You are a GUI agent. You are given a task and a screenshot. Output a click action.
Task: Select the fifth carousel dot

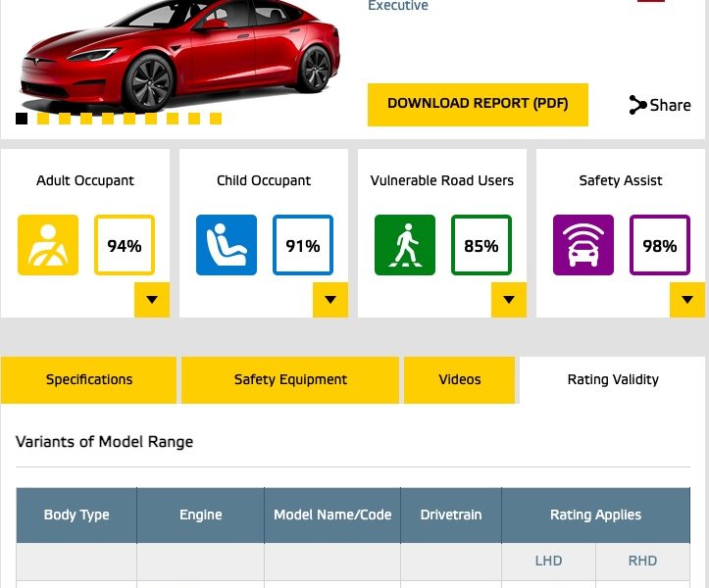coord(108,119)
